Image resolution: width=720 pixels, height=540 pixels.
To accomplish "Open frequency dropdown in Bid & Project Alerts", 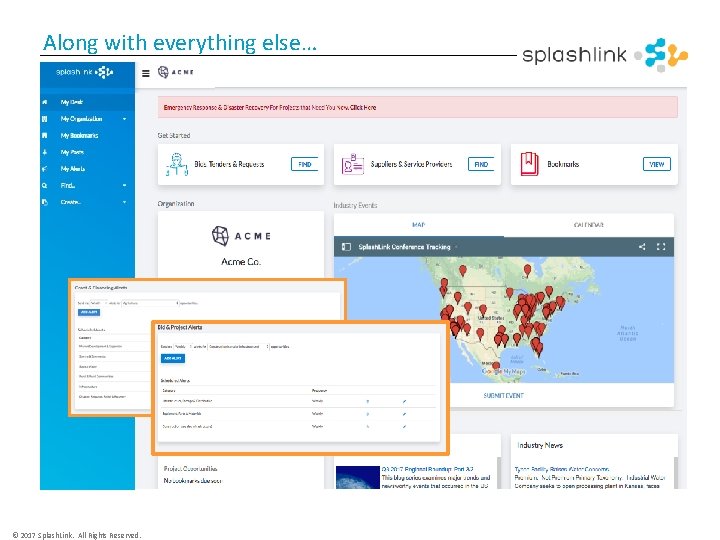I will [x=182, y=347].
